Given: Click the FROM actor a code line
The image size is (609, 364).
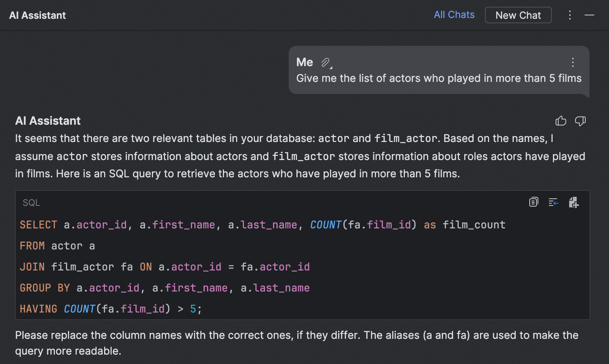Looking at the screenshot, I should 57,246.
